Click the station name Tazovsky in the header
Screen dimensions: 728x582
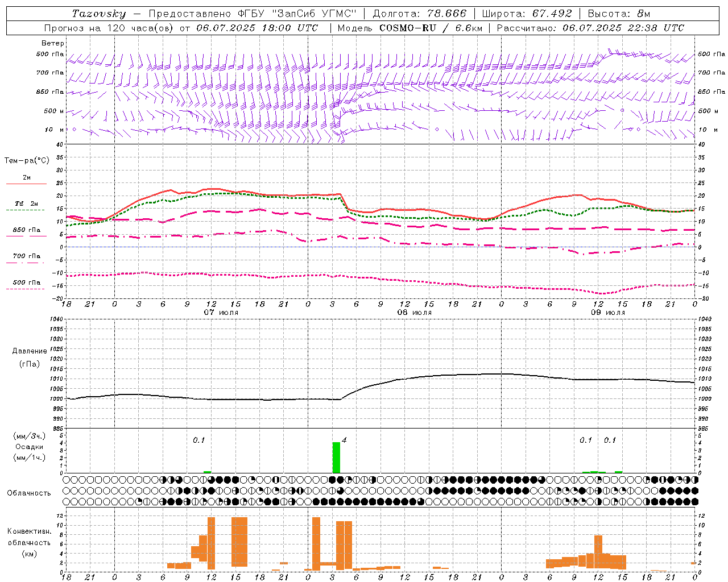(99, 14)
